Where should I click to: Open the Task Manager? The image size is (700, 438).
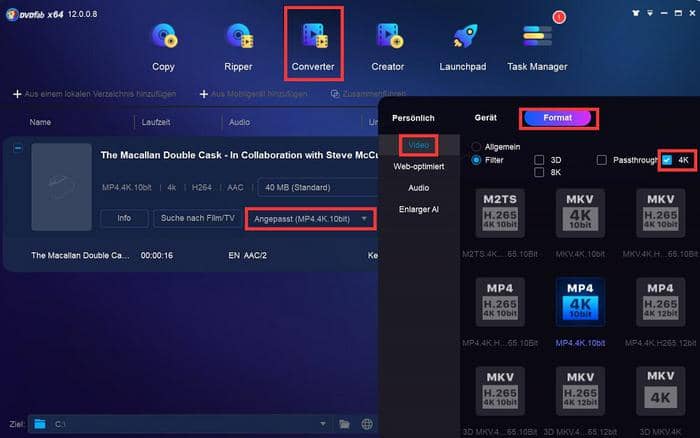537,46
